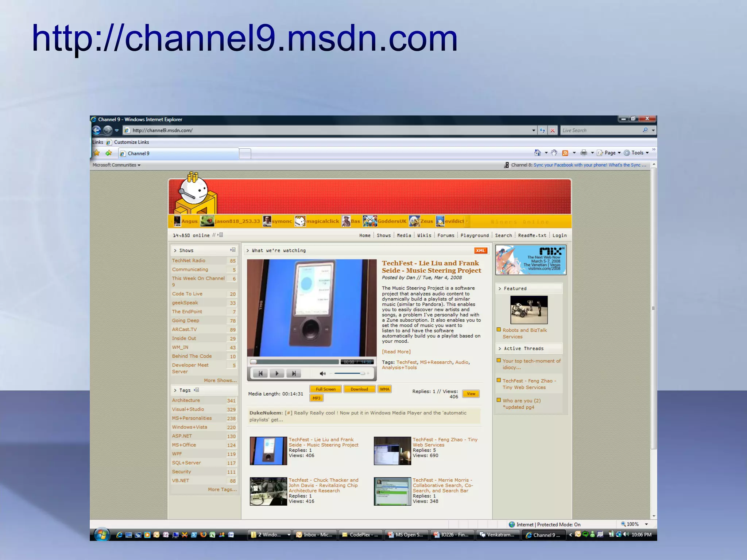Viewport: 747px width, 560px height.
Task: Click the red Stop loading icon
Action: (553, 130)
